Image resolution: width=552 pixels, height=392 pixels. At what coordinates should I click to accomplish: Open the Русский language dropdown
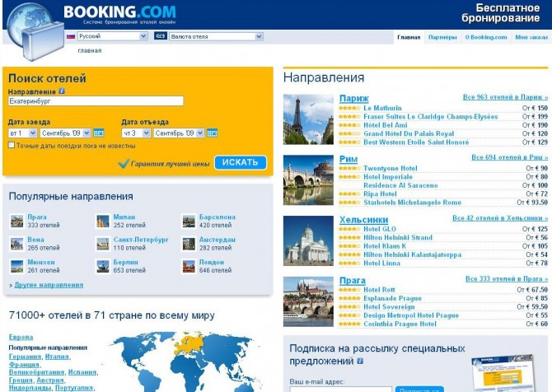coord(112,36)
